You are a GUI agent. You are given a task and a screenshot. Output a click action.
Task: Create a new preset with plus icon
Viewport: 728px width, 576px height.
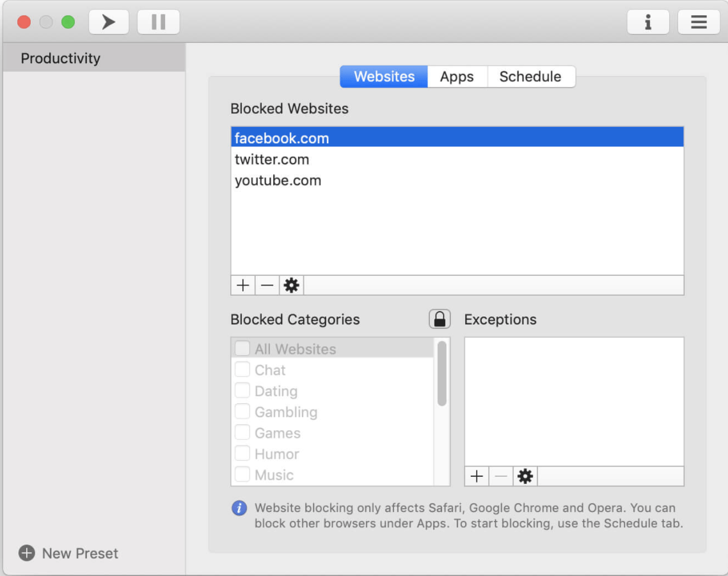[26, 553]
